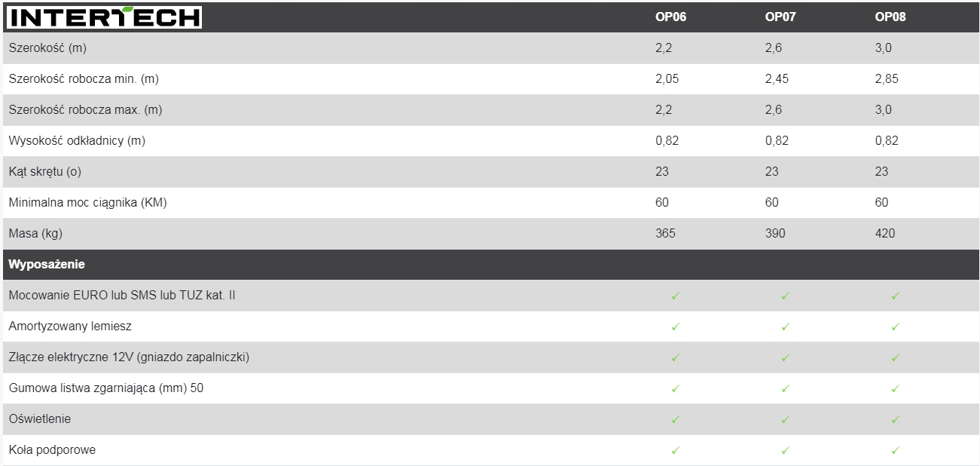
Task: Click OP07 checkmark for Gumowa listwa zgarniająca
Action: (785, 389)
